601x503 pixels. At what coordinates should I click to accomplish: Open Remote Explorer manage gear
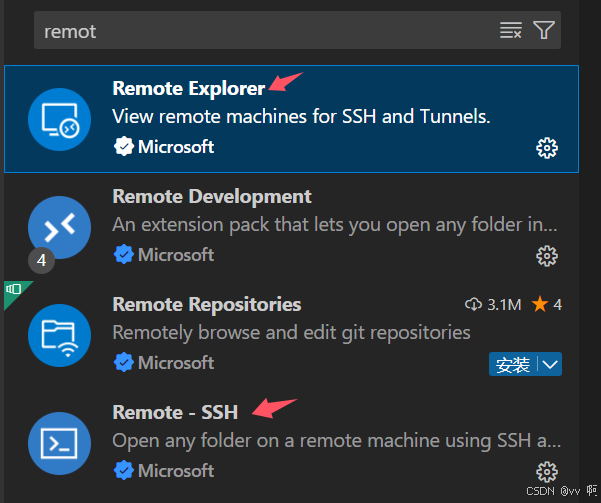point(547,148)
